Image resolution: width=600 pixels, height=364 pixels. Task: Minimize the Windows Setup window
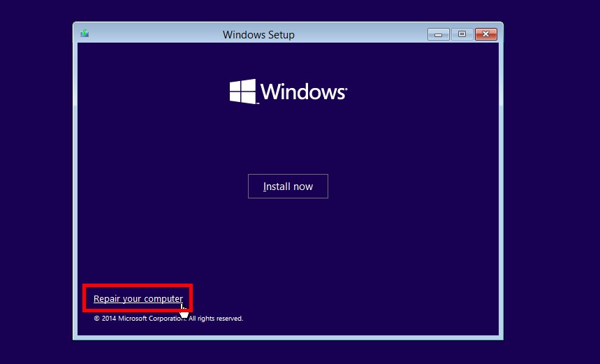tap(439, 34)
